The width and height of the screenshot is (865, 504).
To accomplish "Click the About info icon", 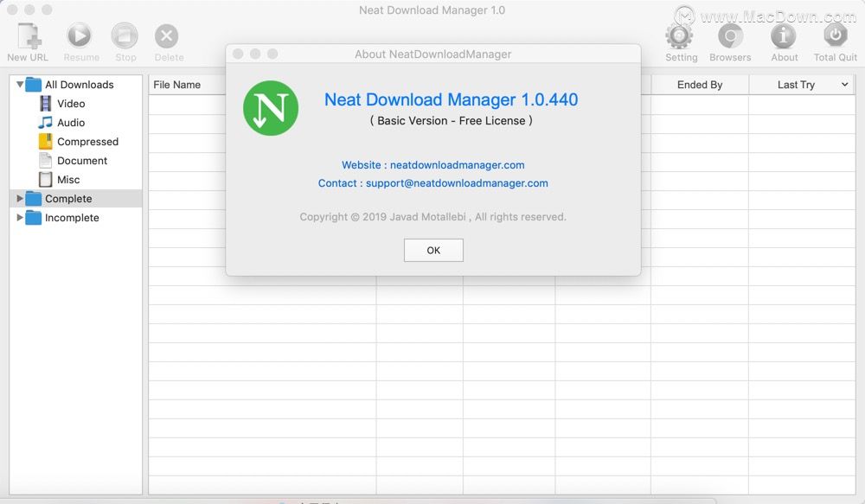I will click(784, 36).
